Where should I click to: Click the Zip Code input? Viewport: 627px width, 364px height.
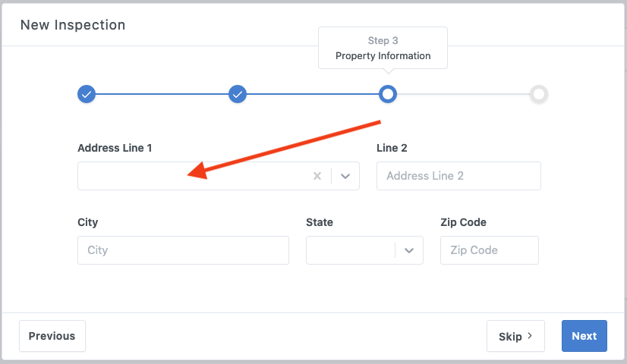click(x=489, y=250)
